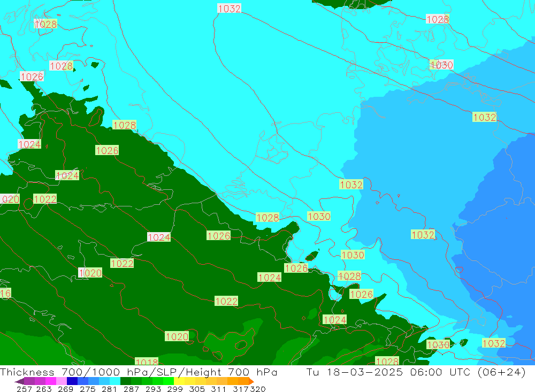
Task: Select the darkest green legend swatch
Action: [x=126, y=381]
